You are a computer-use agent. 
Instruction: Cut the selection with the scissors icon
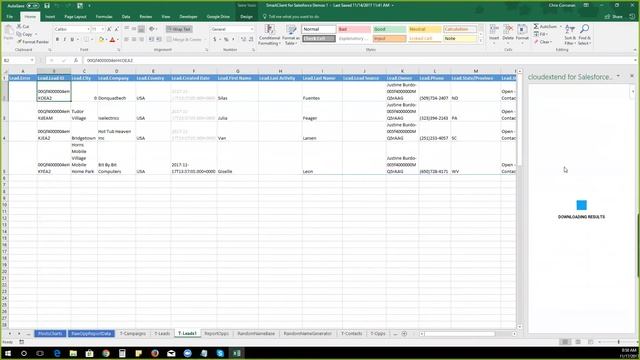[19, 27]
